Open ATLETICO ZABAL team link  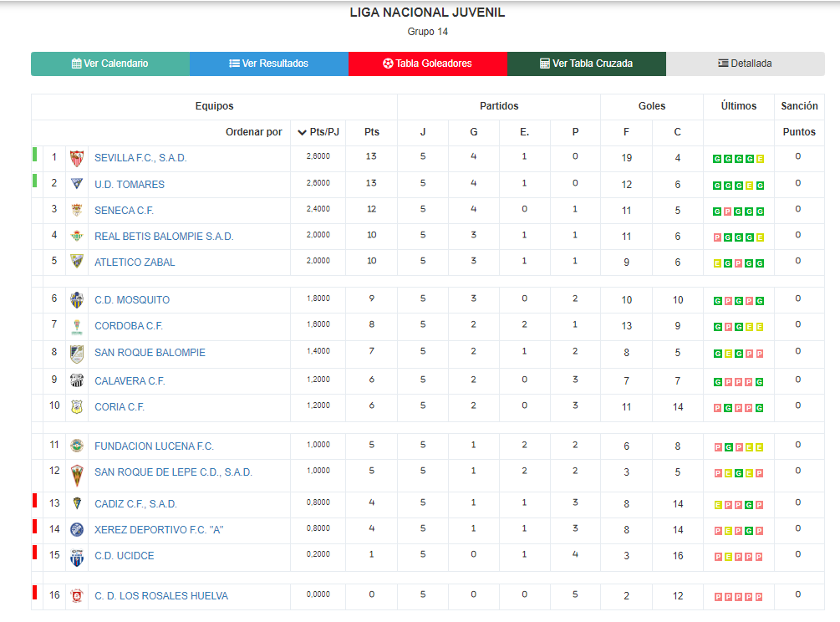click(x=135, y=263)
